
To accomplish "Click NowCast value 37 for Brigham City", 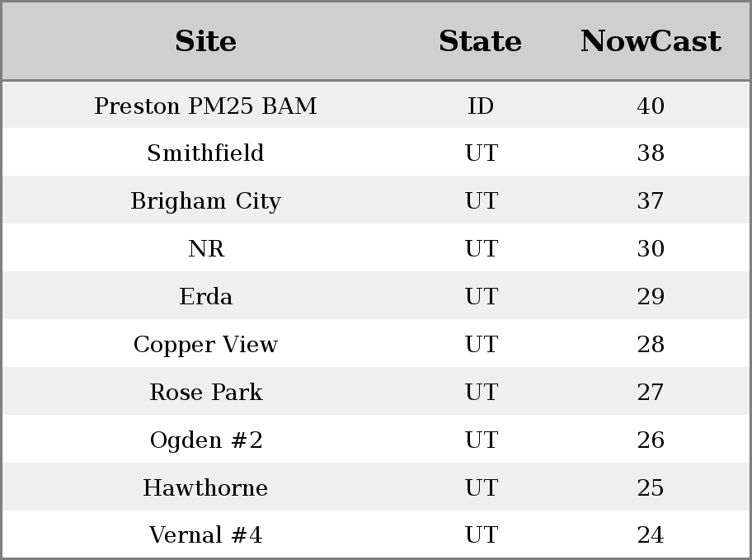I will click(x=651, y=201).
